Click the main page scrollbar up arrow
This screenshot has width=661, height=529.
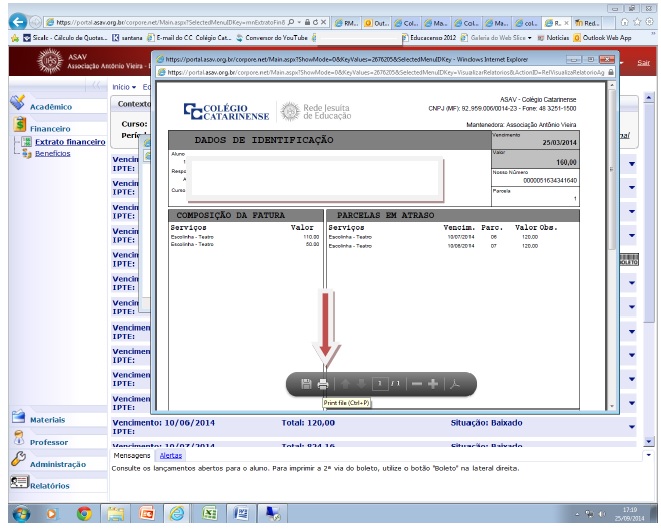(x=649, y=98)
